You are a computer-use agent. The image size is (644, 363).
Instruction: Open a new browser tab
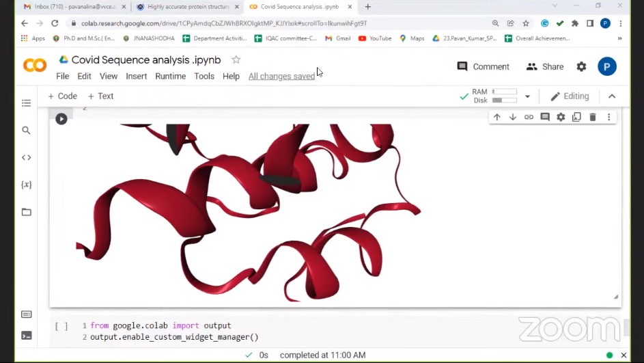coord(368,7)
